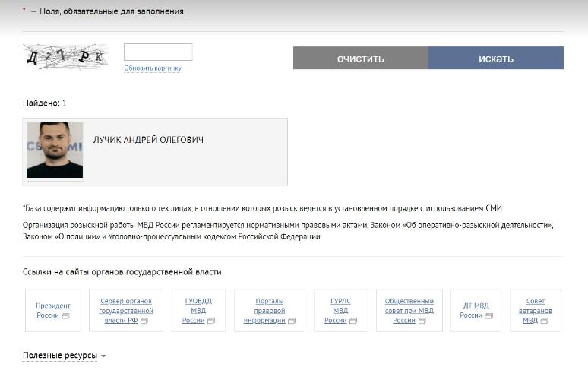This screenshot has width=588, height=380.
Task: Select name 'ЛУЧИК АНДРЕЙ ОЛЕГОВИЧ'
Action: click(x=148, y=140)
